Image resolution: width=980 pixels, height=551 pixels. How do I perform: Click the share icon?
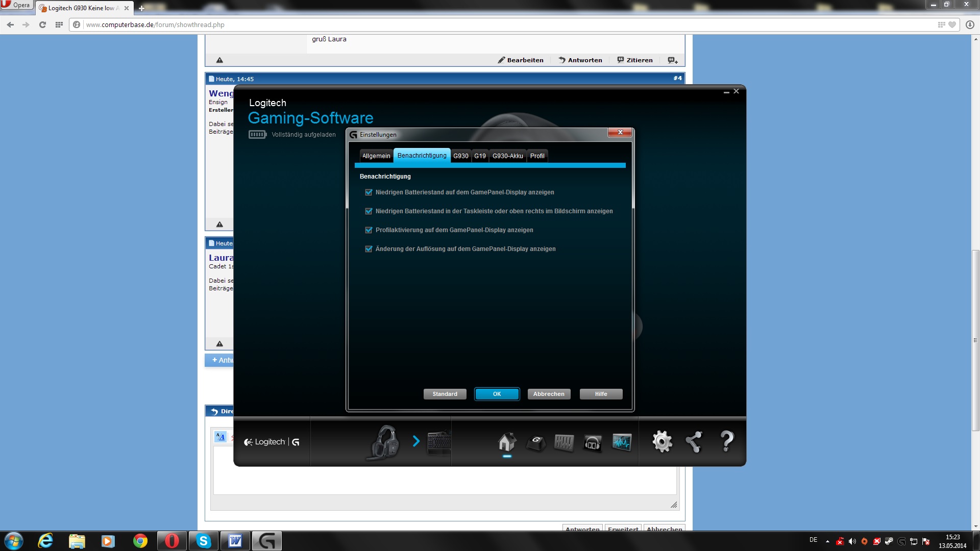pyautogui.click(x=694, y=442)
